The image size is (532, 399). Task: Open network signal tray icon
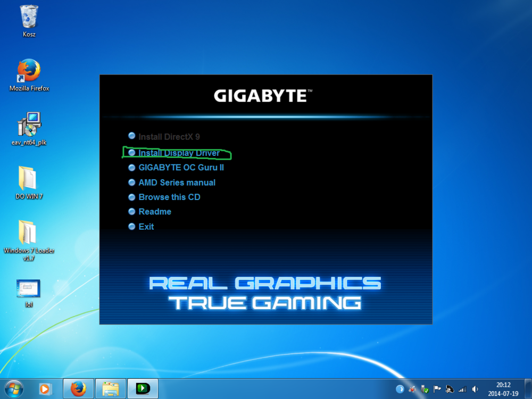point(462,389)
